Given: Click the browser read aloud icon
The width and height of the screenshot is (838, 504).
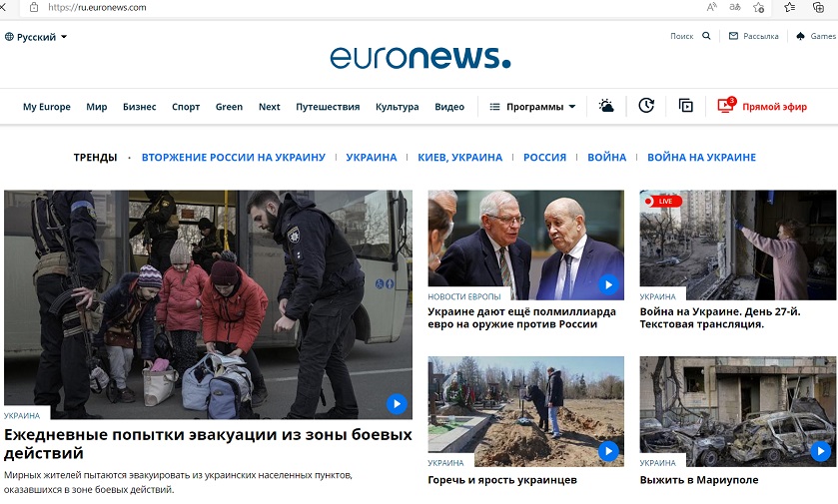Looking at the screenshot, I should click(712, 7).
